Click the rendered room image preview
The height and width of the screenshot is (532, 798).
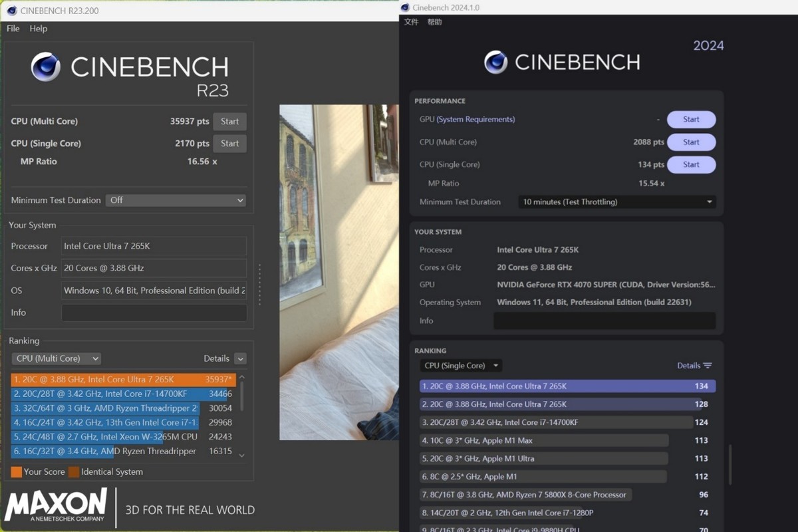coord(339,272)
